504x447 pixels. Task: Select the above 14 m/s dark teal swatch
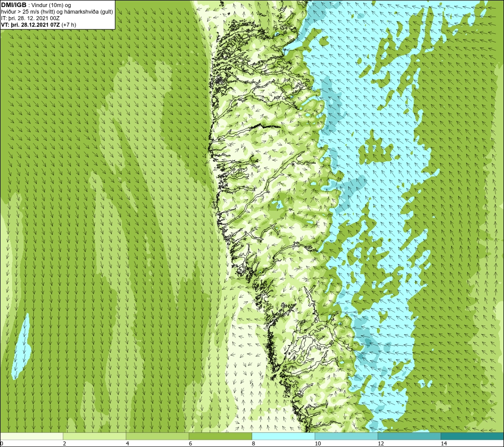472,436
